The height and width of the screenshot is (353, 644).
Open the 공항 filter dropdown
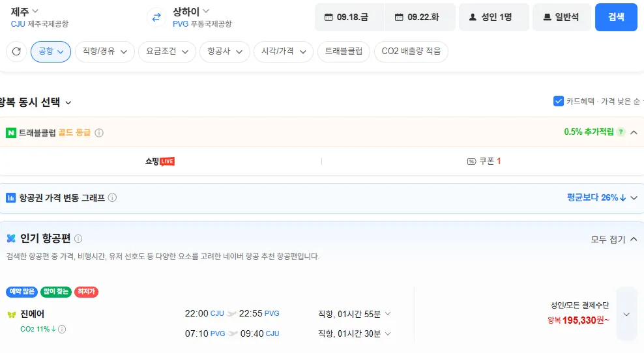(51, 51)
